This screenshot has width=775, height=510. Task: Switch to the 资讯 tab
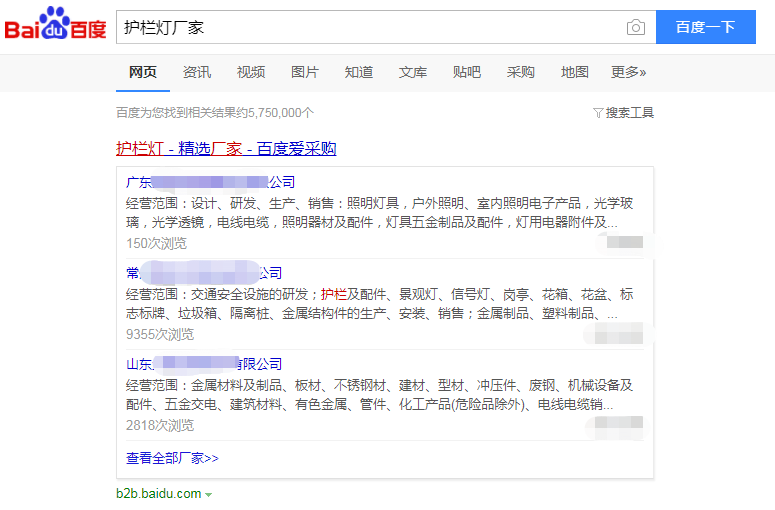click(197, 72)
